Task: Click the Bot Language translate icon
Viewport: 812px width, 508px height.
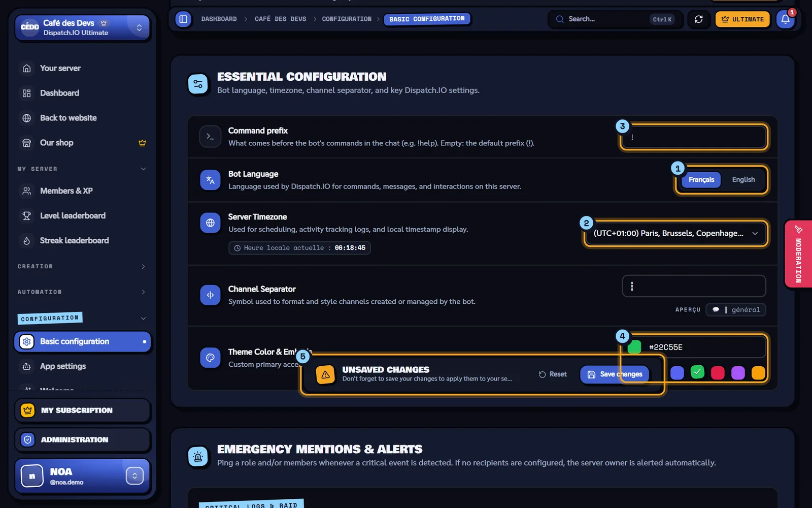Action: (210, 180)
